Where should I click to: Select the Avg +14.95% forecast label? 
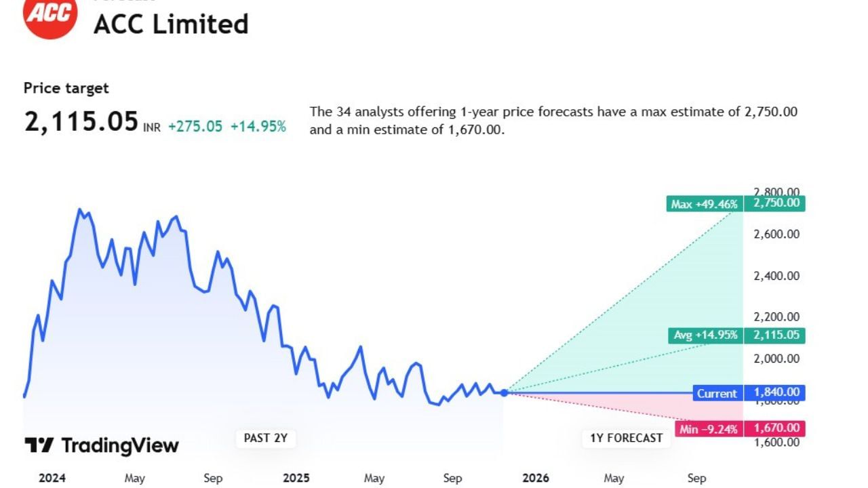705,335
